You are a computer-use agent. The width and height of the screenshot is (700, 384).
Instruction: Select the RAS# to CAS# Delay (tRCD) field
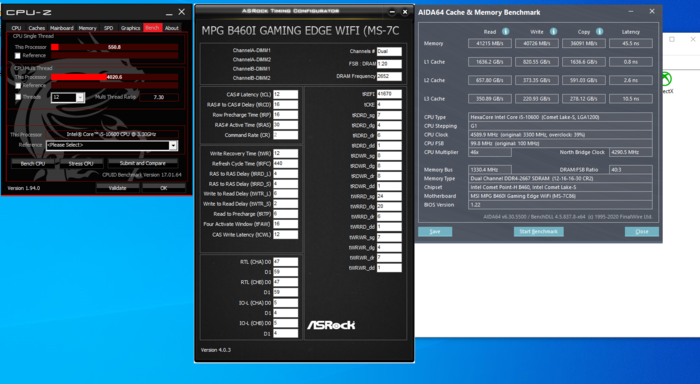coord(285,104)
